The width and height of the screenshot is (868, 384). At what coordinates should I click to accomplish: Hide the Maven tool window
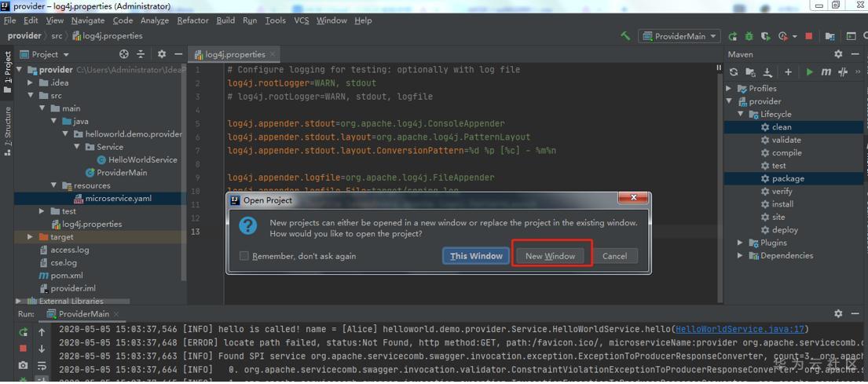855,54
